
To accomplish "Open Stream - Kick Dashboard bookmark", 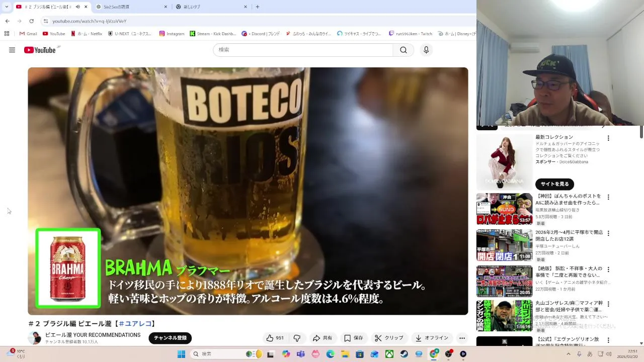I will (x=213, y=34).
